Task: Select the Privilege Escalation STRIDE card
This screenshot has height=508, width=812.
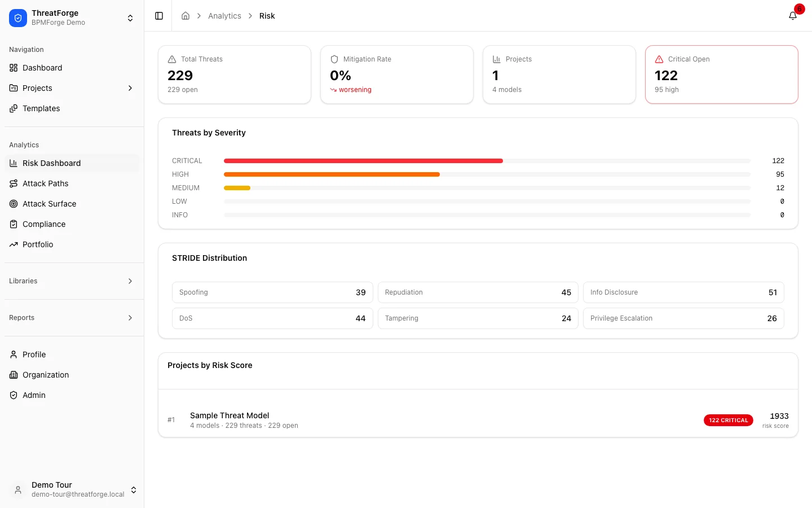Action: [x=683, y=318]
